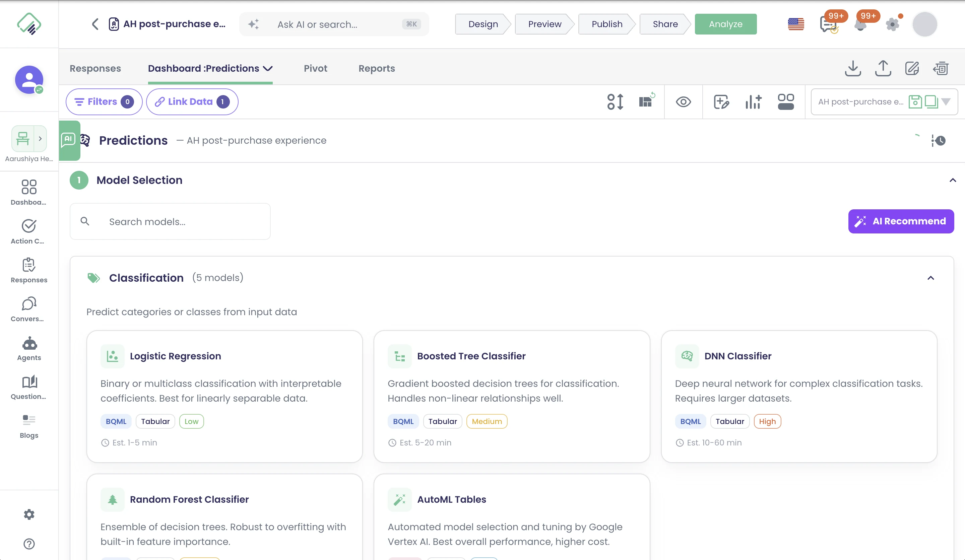Open Dashboard in the left sidebar
Image resolution: width=965 pixels, height=560 pixels.
pyautogui.click(x=29, y=193)
